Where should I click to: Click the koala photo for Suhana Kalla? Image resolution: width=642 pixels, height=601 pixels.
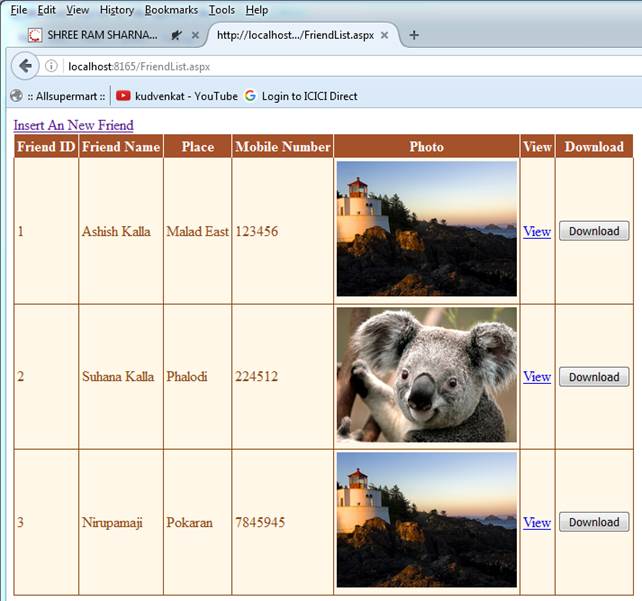[427, 375]
